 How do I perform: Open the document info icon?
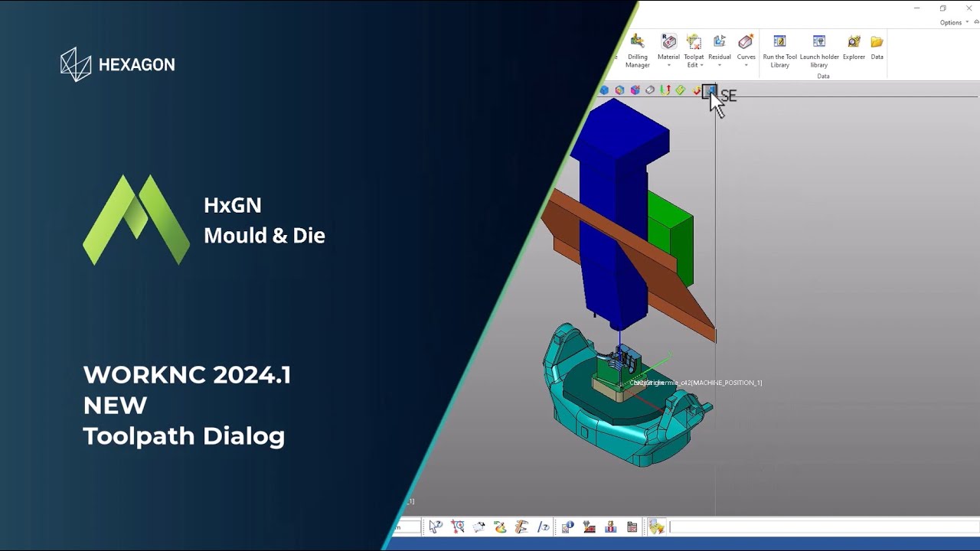[567, 527]
